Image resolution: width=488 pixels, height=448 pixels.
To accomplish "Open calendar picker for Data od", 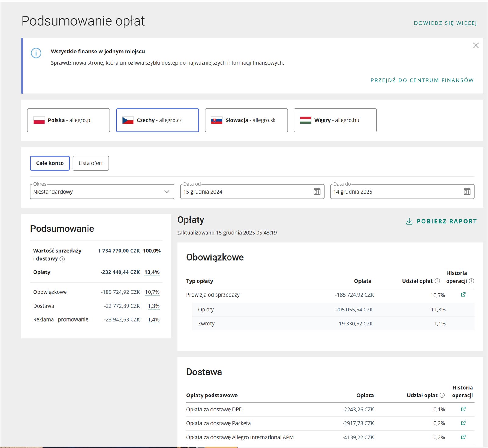I will click(317, 191).
